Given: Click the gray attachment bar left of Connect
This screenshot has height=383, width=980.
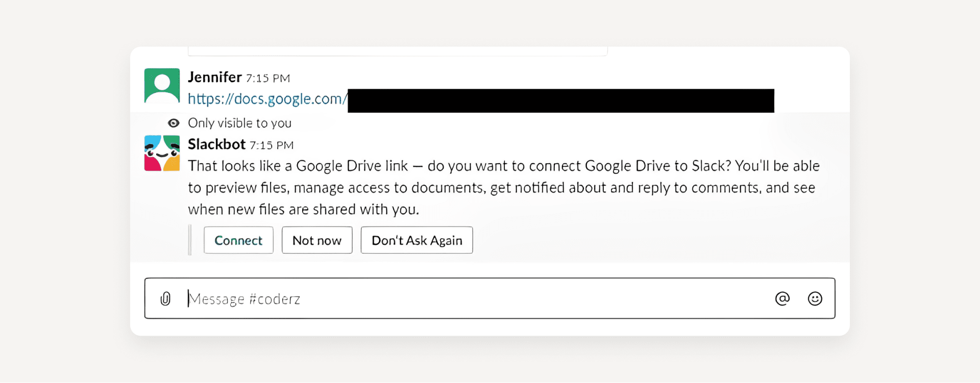Looking at the screenshot, I should (190, 240).
